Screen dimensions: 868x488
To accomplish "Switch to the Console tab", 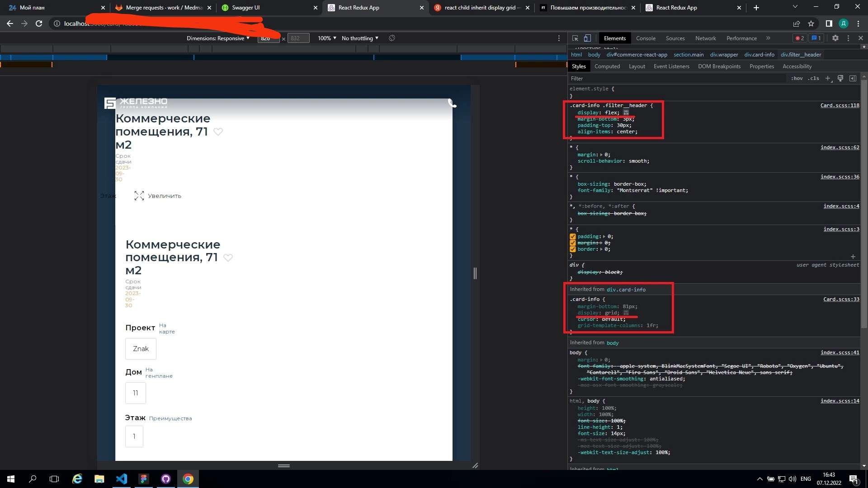I will (646, 38).
